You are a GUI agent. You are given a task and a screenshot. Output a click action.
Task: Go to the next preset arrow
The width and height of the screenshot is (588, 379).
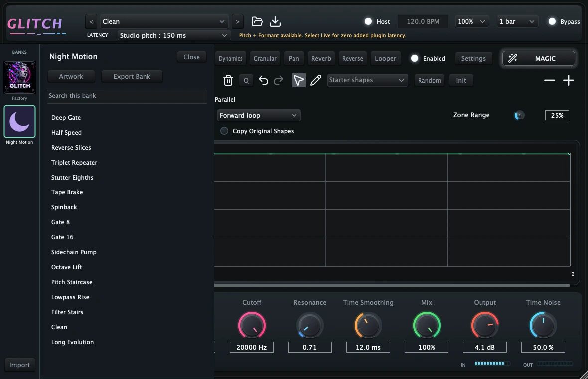[237, 22]
